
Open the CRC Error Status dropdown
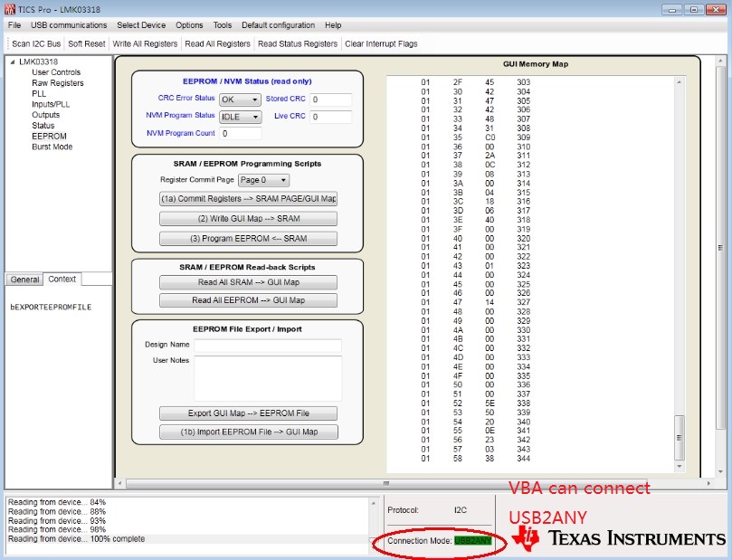pyautogui.click(x=241, y=100)
